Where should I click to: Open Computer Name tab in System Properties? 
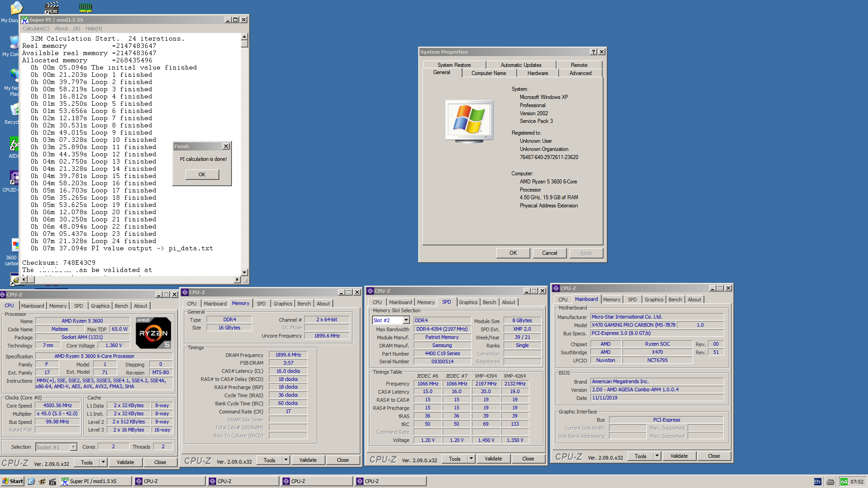[x=489, y=73]
